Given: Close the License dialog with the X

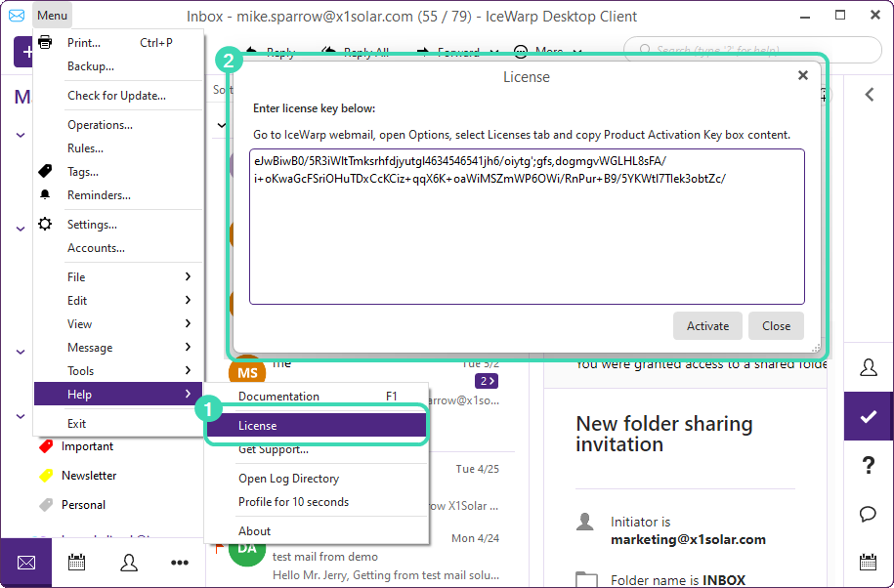Looking at the screenshot, I should point(803,75).
